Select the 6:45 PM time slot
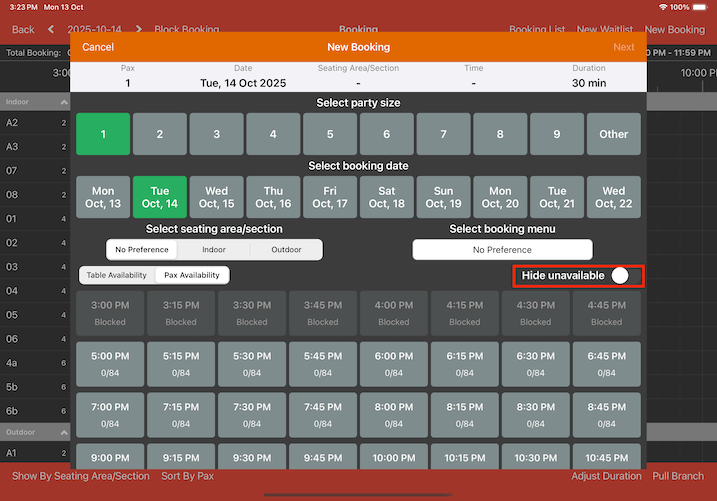This screenshot has height=501, width=717. pyautogui.click(x=606, y=364)
